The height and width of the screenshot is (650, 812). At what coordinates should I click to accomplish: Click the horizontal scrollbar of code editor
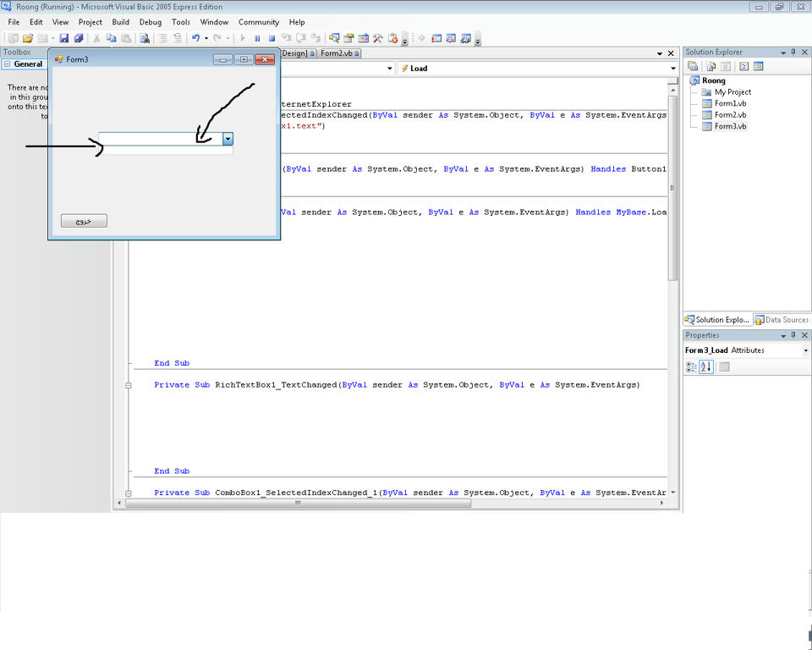pos(299,503)
